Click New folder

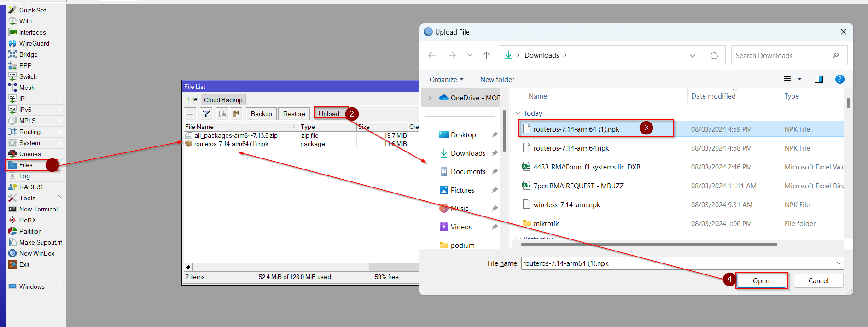[x=497, y=79]
